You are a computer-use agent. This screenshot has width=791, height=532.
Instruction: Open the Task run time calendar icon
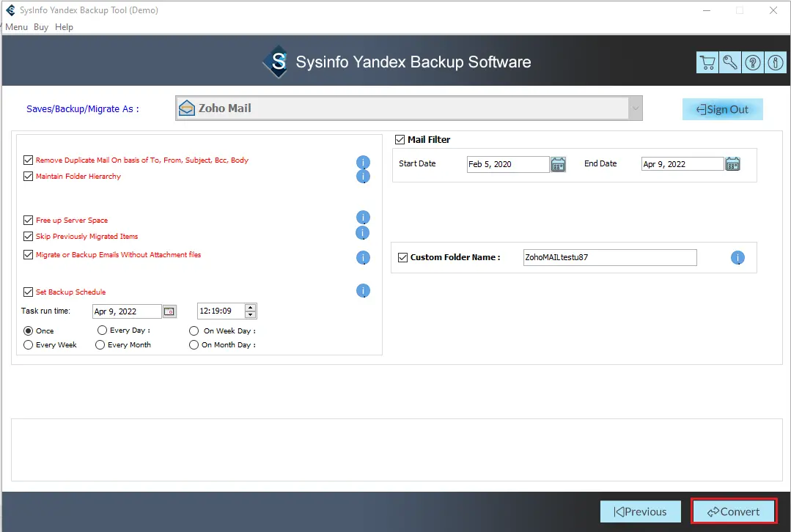[x=169, y=311]
